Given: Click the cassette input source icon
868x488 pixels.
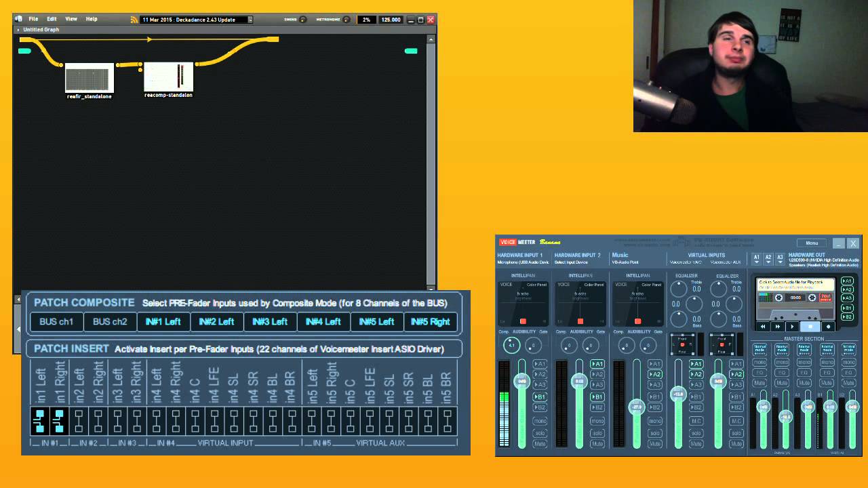Looking at the screenshot, I should coord(825,298).
